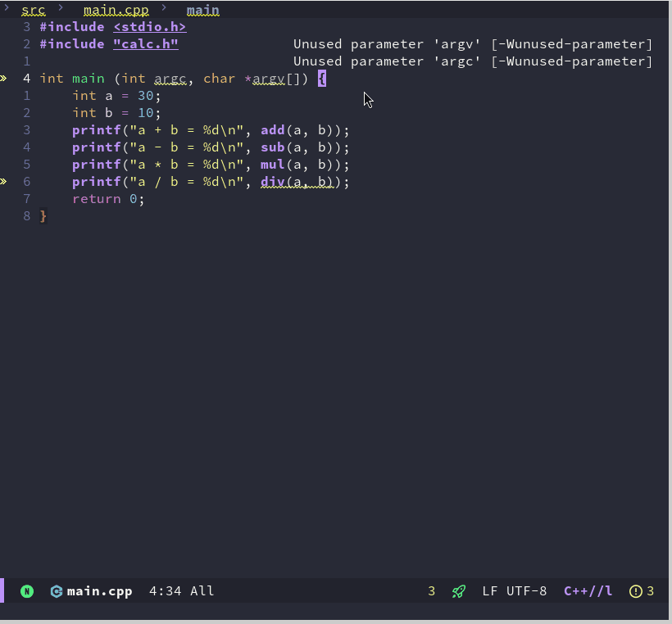This screenshot has height=624, width=672.
Task: Click the underlined div function call
Action: (x=273, y=182)
